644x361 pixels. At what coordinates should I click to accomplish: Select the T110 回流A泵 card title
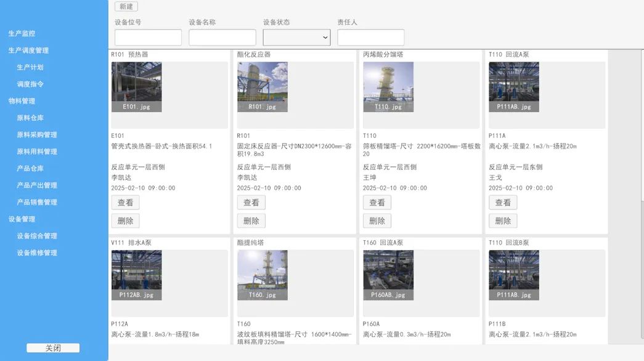pos(508,54)
